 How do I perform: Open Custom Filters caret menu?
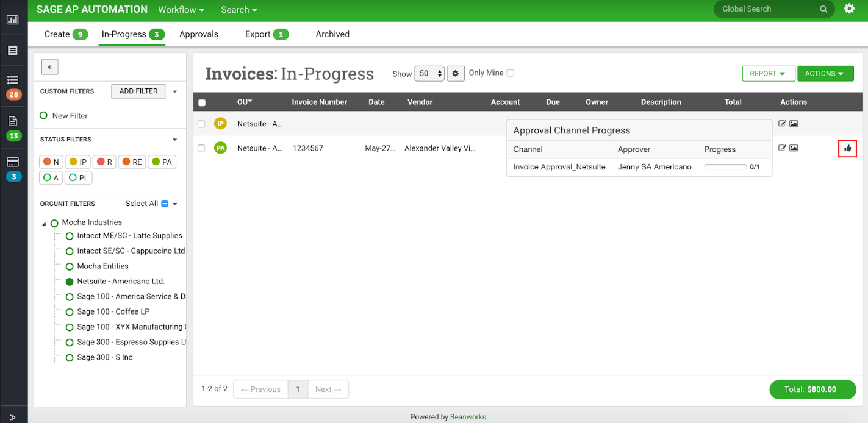175,92
